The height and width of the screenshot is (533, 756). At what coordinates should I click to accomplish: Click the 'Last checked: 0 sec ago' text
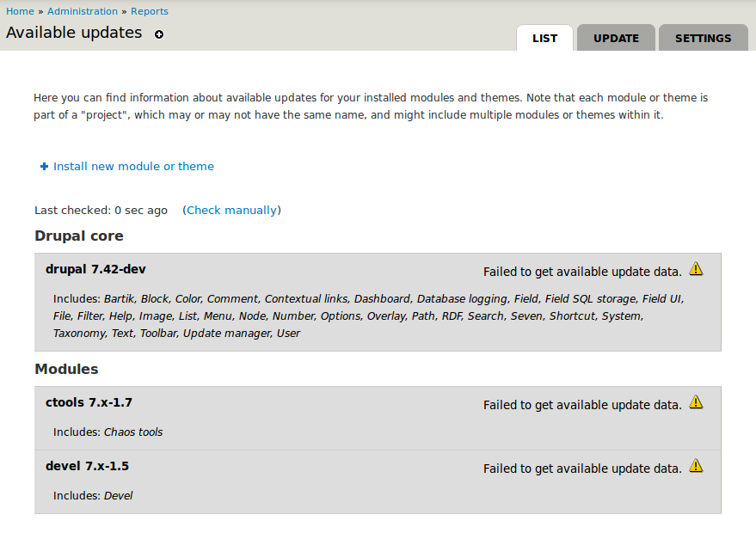(101, 211)
